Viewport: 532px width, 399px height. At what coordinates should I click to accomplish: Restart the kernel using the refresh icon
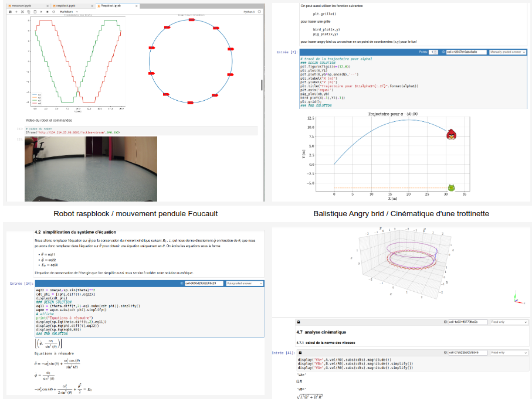[53, 11]
